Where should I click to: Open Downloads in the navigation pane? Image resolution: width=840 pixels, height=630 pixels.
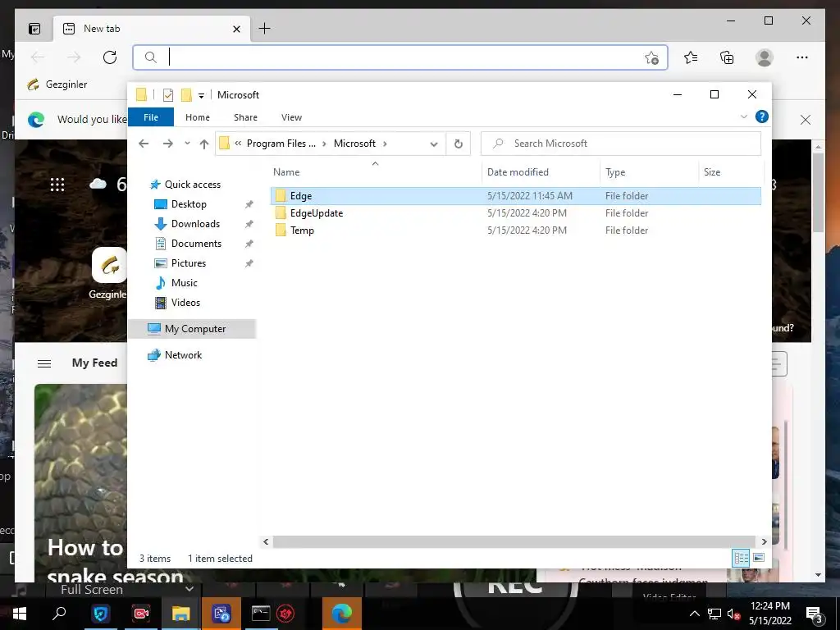[195, 224]
